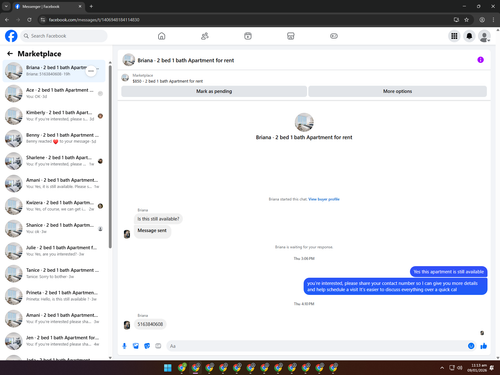
Task: Open Tanice apartment conversation
Action: point(54,273)
